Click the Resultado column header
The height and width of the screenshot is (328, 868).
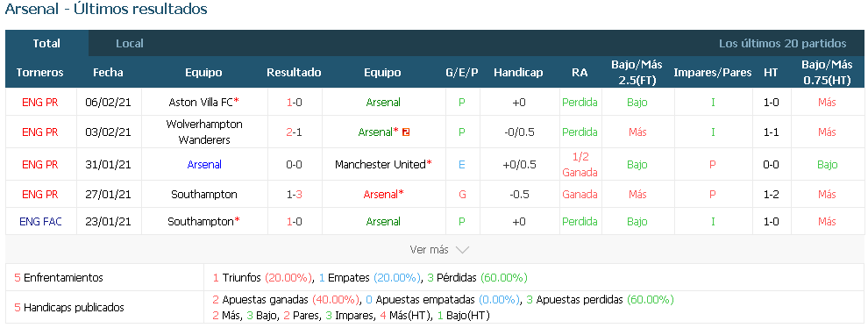[x=294, y=73]
